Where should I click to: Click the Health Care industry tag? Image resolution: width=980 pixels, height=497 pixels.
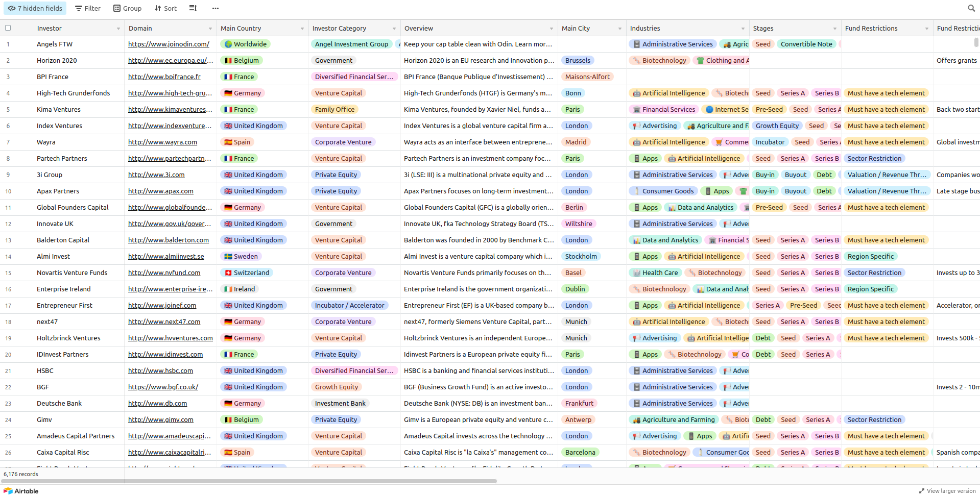point(655,273)
